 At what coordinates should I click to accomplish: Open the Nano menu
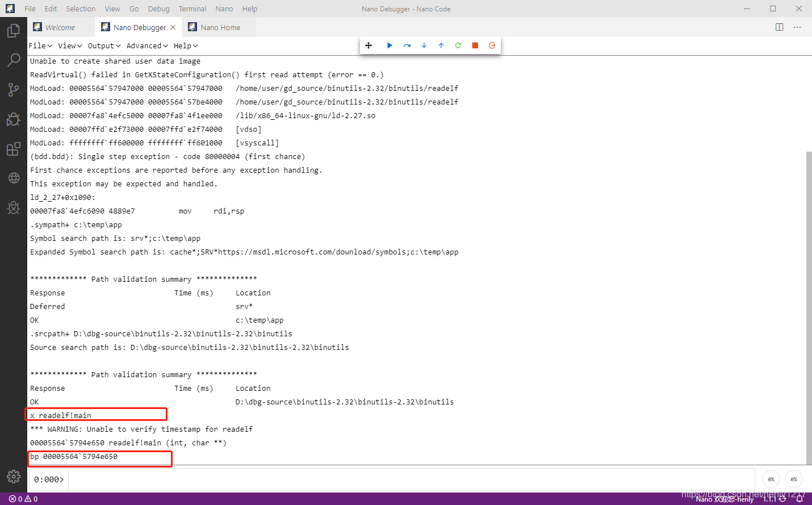(x=224, y=9)
